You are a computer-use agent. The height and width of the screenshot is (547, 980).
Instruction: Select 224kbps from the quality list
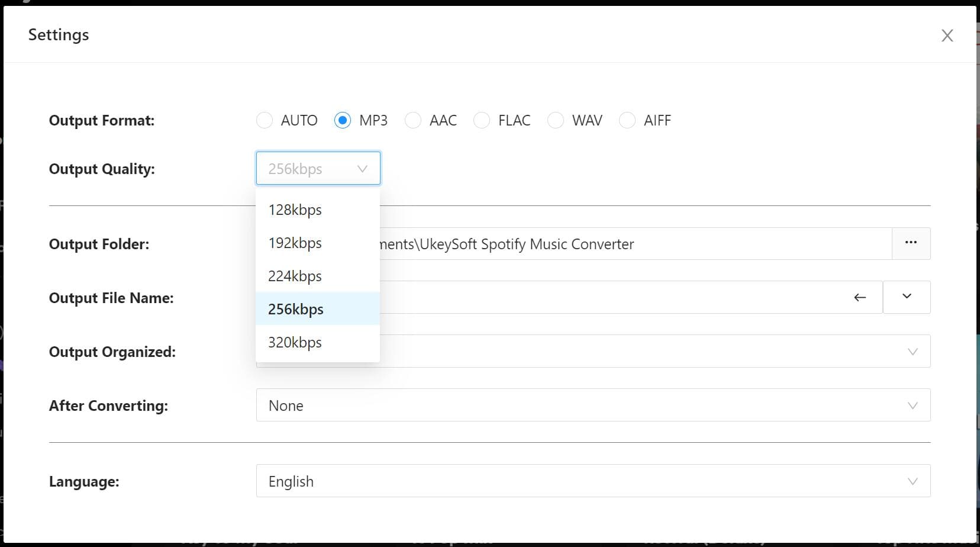295,275
